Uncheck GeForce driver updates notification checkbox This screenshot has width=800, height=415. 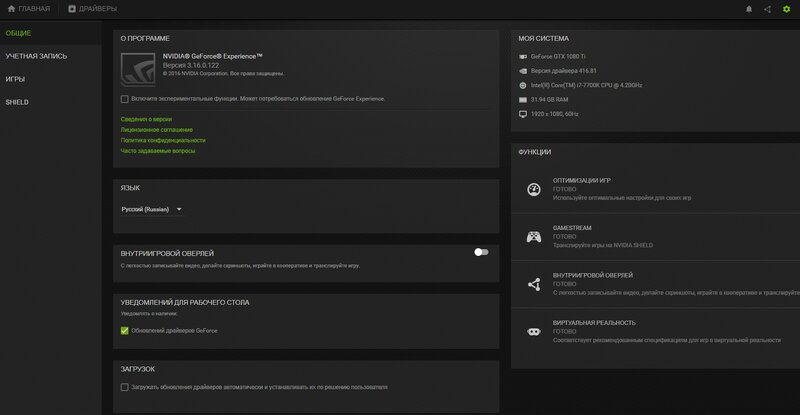point(124,331)
